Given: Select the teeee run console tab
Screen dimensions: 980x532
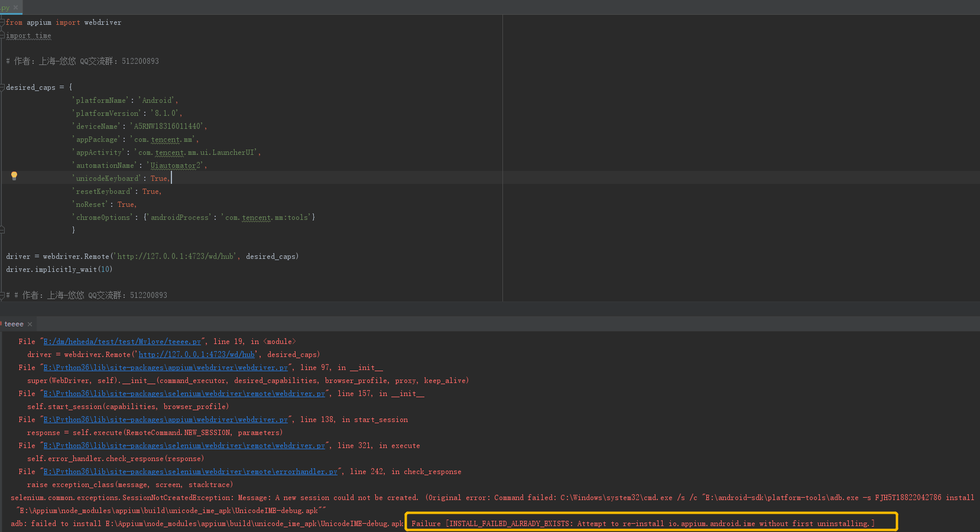Looking at the screenshot, I should coord(13,324).
